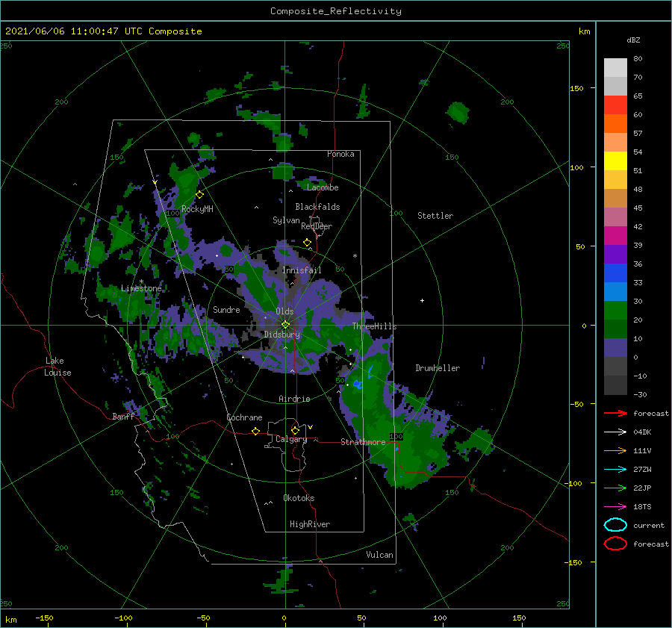This screenshot has height=628, width=672.
Task: Click the Banff label
Action: click(x=123, y=416)
